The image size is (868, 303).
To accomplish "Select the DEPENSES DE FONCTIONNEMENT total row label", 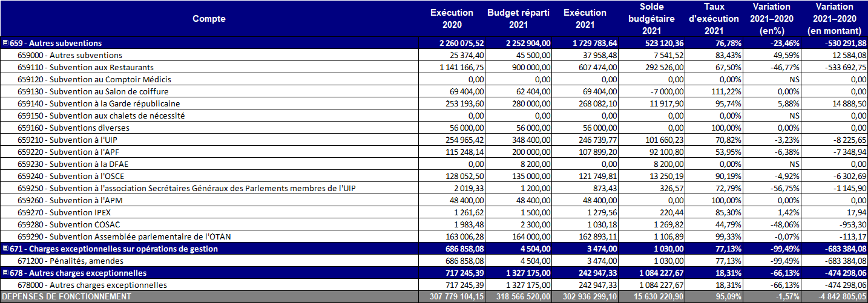I will pyautogui.click(x=65, y=296).
